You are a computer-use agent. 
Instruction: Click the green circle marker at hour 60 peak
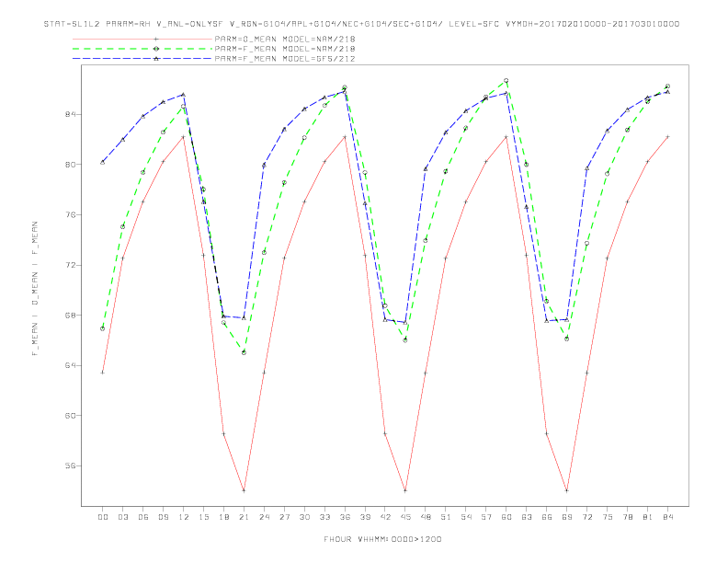[x=506, y=80]
